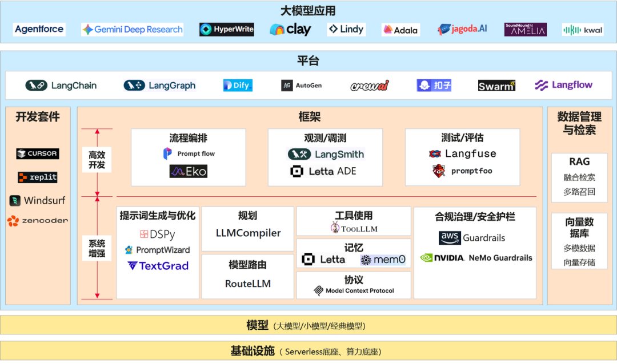Open the jagoda.AI logo
This screenshot has width=617, height=364.
tap(462, 29)
